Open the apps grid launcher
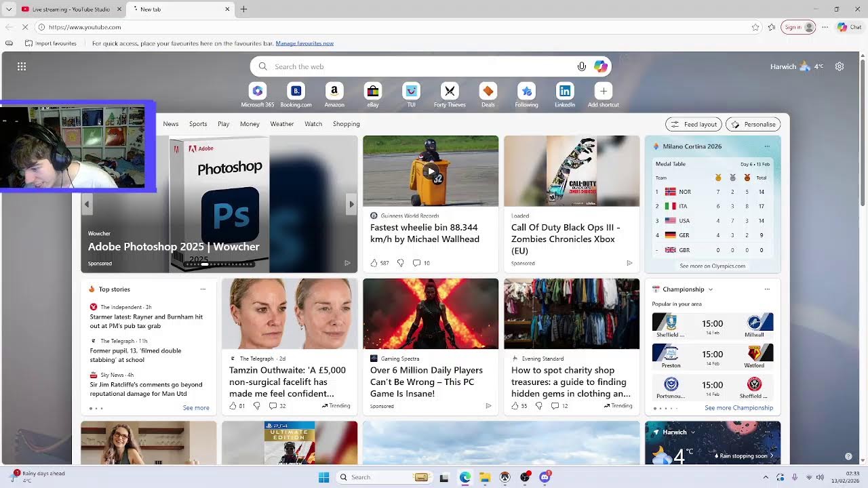Image resolution: width=868 pixels, height=488 pixels. 22,66
